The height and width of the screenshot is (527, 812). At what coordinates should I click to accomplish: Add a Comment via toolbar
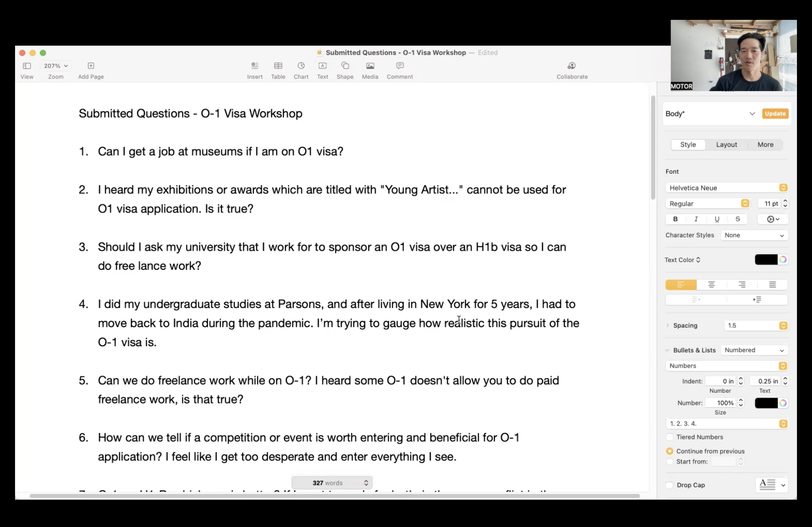pos(400,66)
